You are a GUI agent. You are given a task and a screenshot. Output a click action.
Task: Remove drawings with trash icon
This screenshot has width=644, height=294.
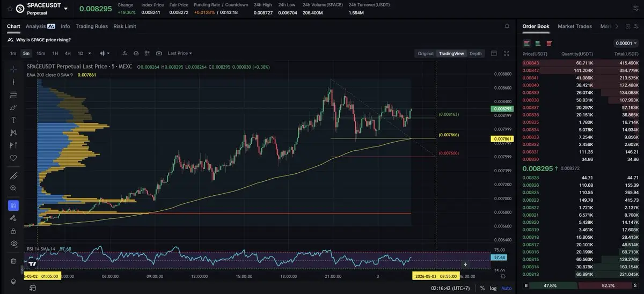(13, 261)
